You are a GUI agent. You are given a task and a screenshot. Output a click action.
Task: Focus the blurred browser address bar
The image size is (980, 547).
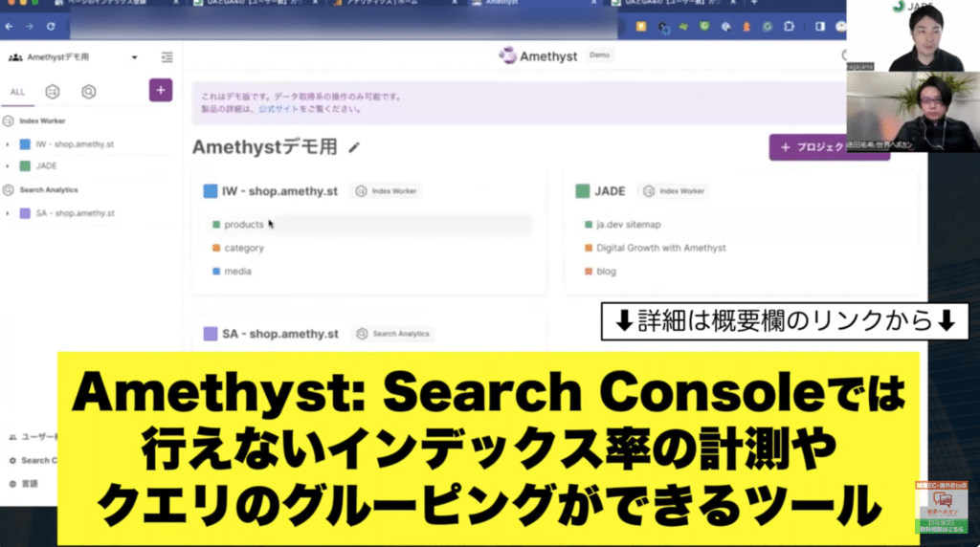[x=344, y=27]
